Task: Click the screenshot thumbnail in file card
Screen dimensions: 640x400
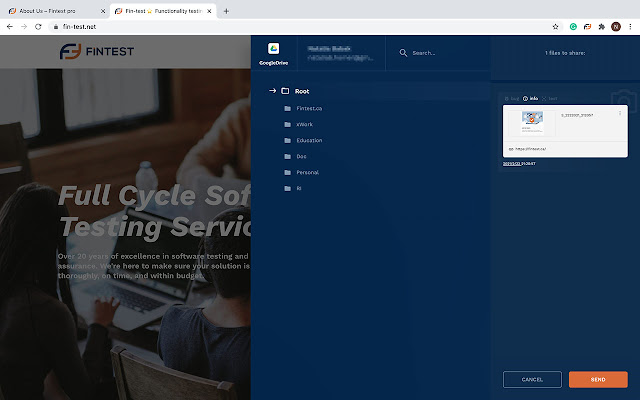Action: coord(532,123)
